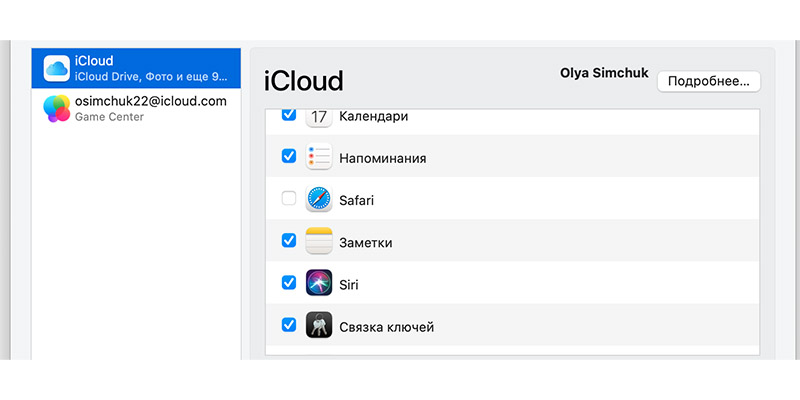Click the Olya Simchuk account name
800x400 pixels.
point(604,73)
